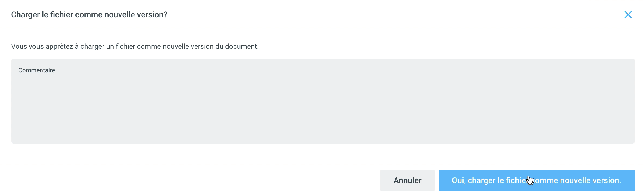Confirm with 'Oui, charger le fichier comme nouvelle version'

[x=536, y=180]
